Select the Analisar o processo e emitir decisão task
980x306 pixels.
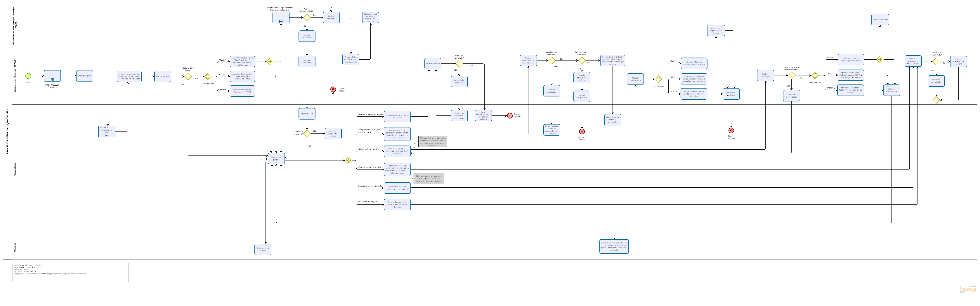(x=913, y=61)
